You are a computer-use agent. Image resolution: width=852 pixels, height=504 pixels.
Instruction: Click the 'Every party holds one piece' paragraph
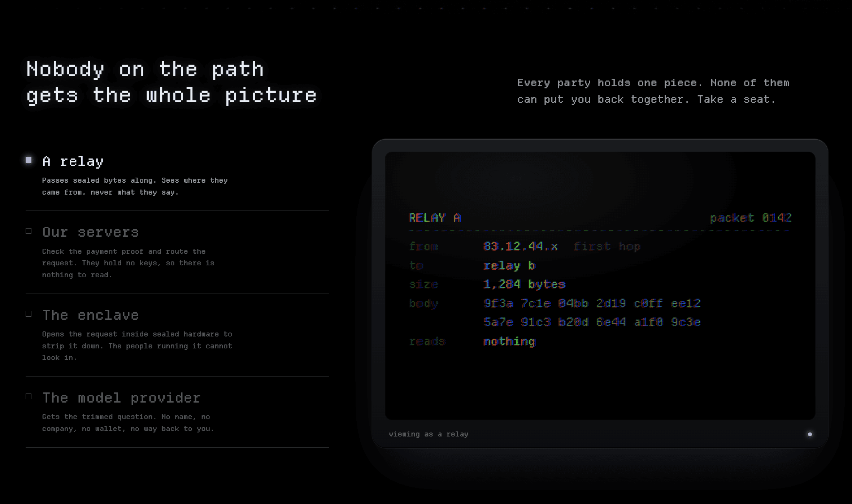(x=653, y=91)
